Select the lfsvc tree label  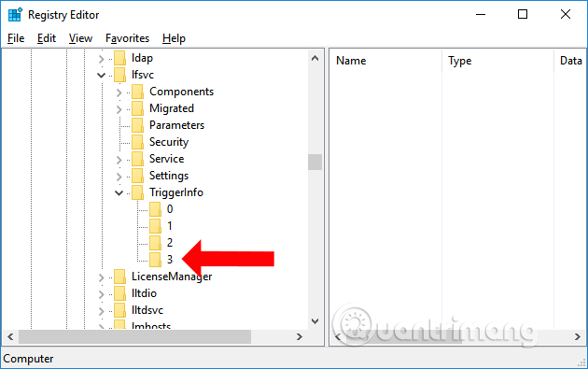(x=143, y=75)
